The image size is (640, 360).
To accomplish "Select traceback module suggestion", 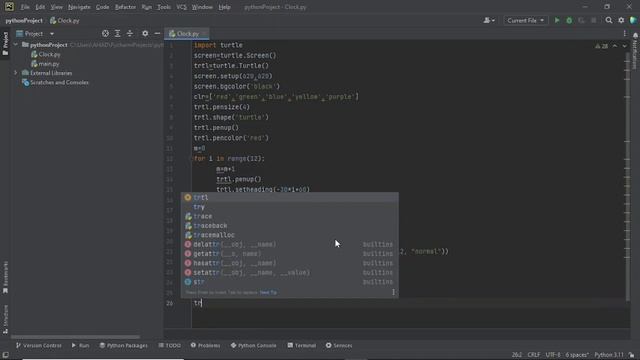I will (289, 226).
